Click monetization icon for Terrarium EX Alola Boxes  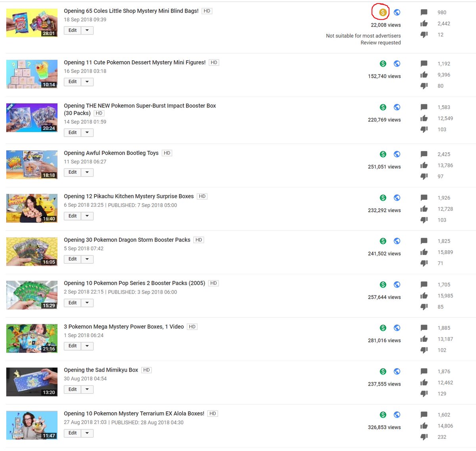[x=383, y=415]
